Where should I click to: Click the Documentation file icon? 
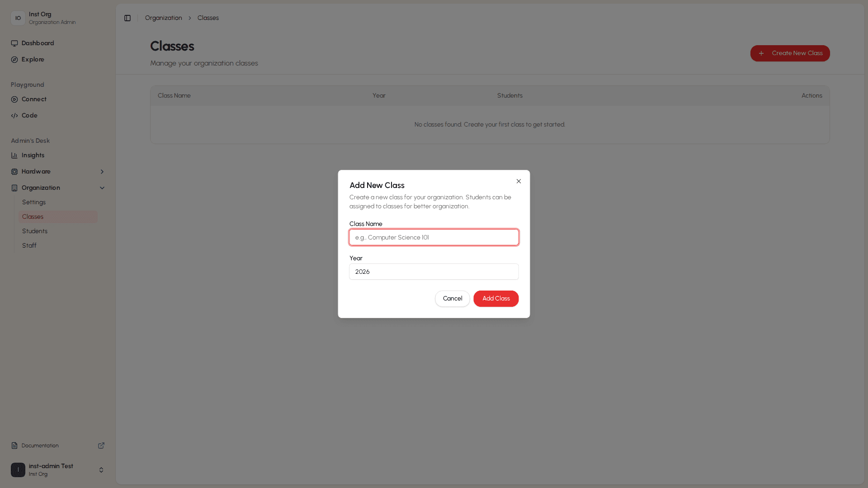14,446
